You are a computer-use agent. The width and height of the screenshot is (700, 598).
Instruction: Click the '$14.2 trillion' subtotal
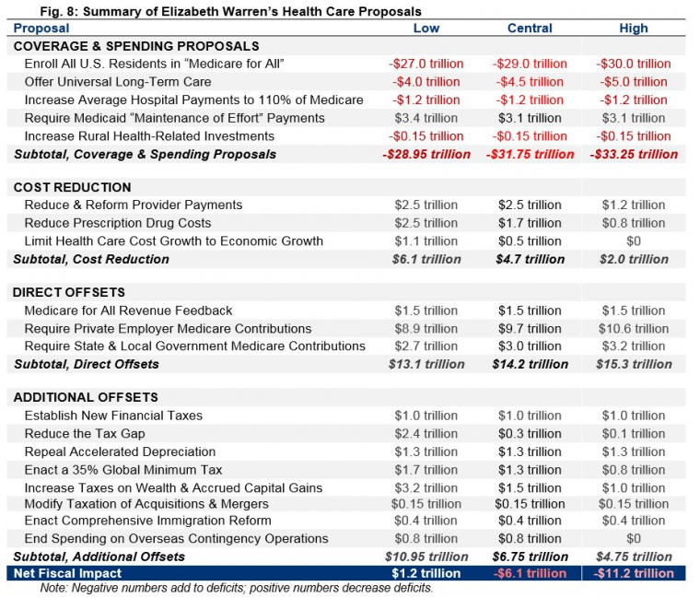(x=530, y=364)
